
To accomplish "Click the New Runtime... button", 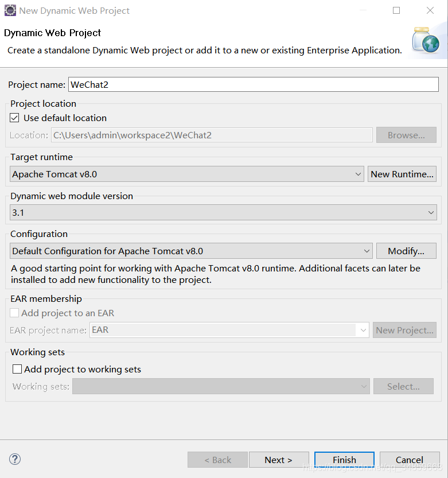I will coord(402,174).
